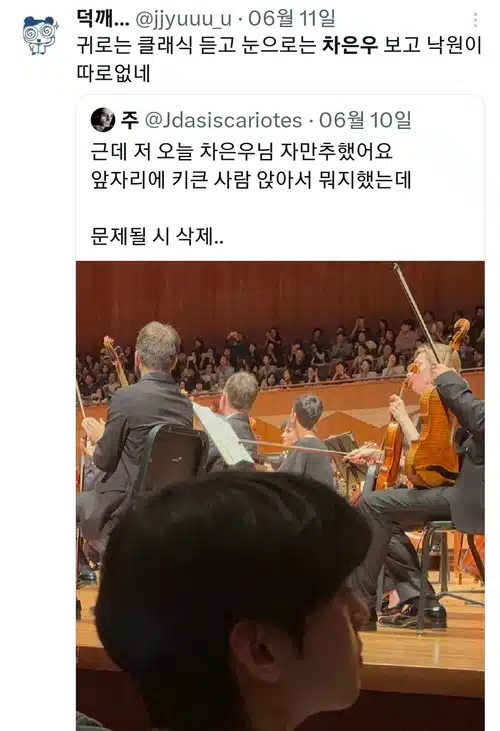Open the three-dot more options menu
The width and height of the screenshot is (500, 731).
(x=475, y=20)
